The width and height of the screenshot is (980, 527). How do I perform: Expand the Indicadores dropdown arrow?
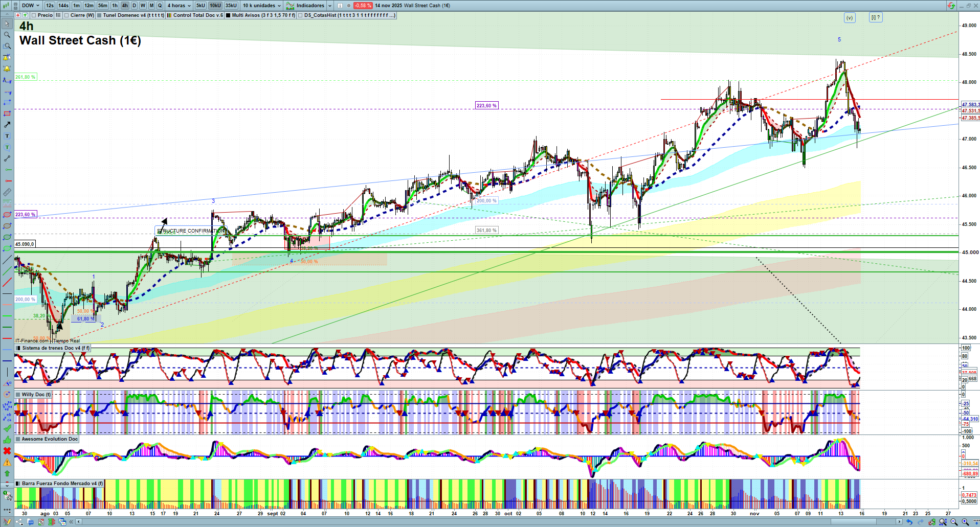(x=330, y=6)
